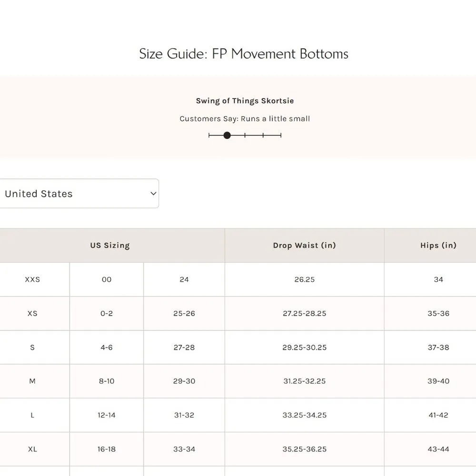476x476 pixels.
Task: Select the 29.25-30.25 drop waist cell
Action: point(305,347)
